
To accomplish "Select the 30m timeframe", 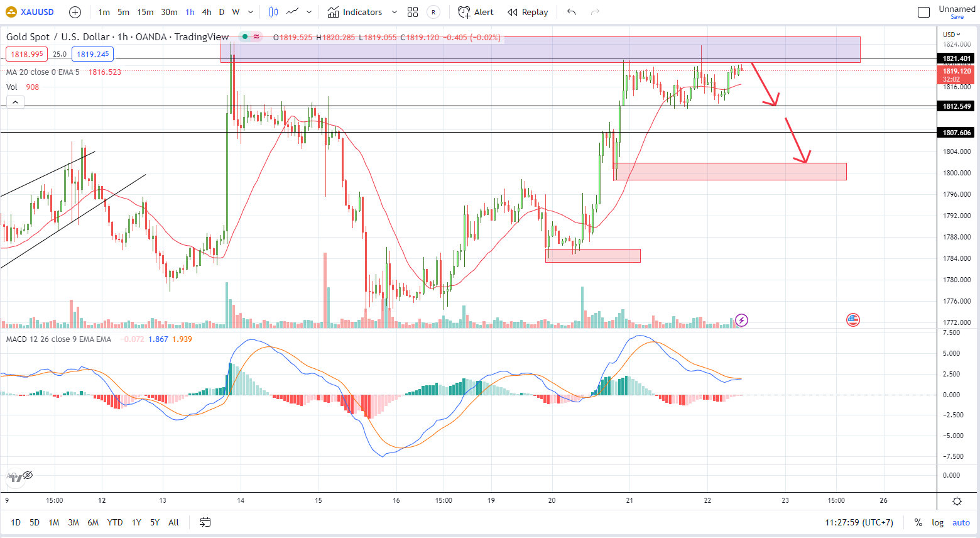I will (169, 12).
